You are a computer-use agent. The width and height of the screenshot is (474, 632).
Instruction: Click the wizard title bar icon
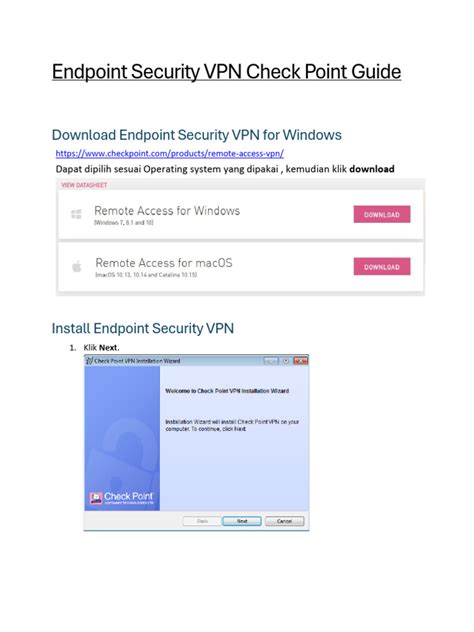89,361
